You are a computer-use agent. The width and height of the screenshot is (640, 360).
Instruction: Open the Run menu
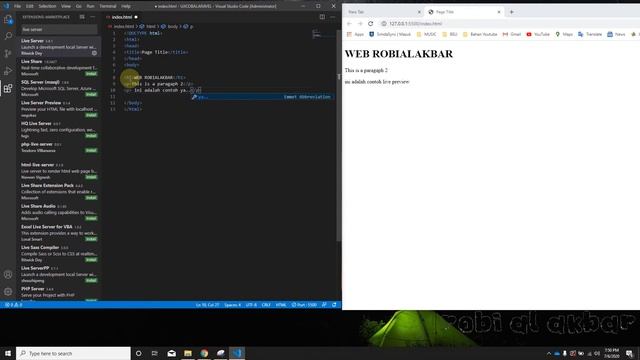(x=91, y=6)
